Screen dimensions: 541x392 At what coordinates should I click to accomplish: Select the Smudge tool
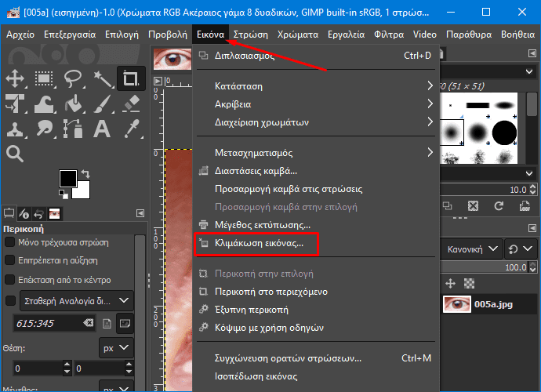click(x=44, y=129)
